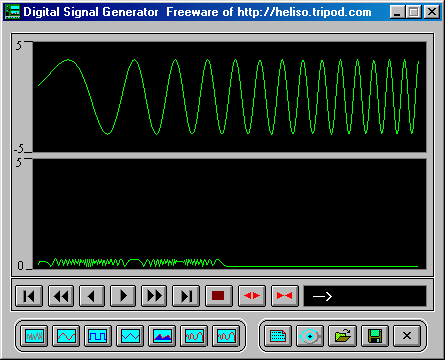This screenshot has height=360, width=445.
Task: Select the noise waveform generator icon
Action: pyautogui.click(x=34, y=336)
